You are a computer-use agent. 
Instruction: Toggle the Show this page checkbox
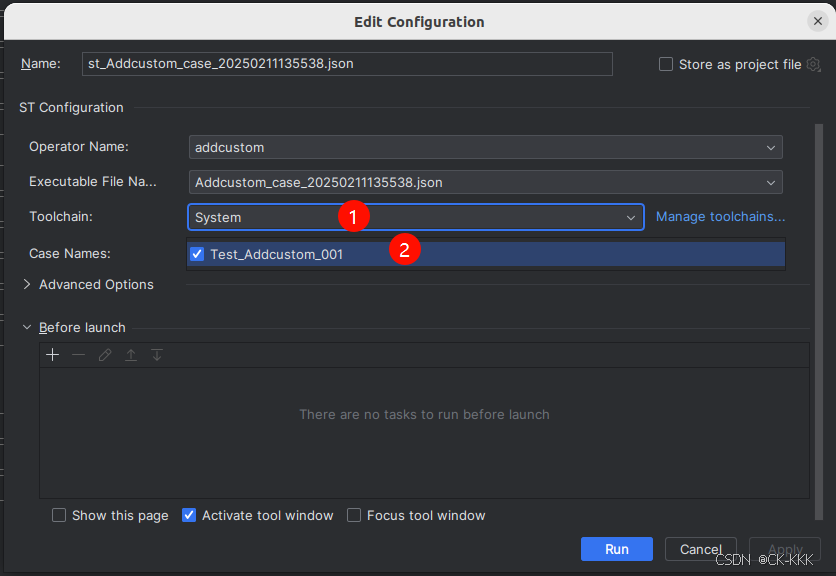(x=59, y=516)
